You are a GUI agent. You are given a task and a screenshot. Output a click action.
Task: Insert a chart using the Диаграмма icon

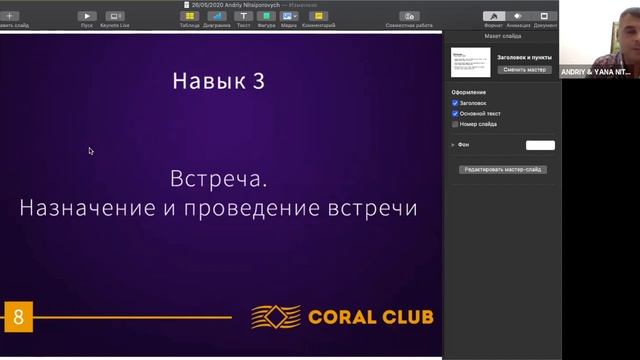pyautogui.click(x=217, y=16)
